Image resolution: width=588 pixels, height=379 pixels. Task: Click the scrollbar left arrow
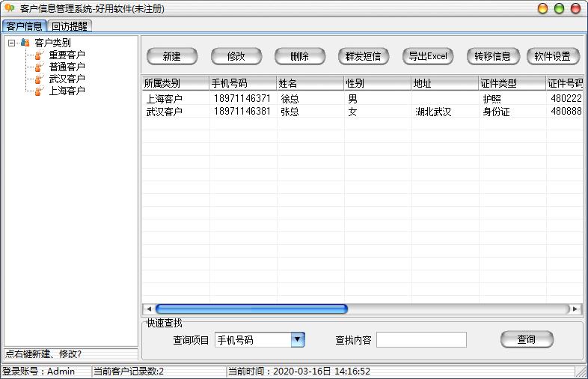tap(149, 309)
